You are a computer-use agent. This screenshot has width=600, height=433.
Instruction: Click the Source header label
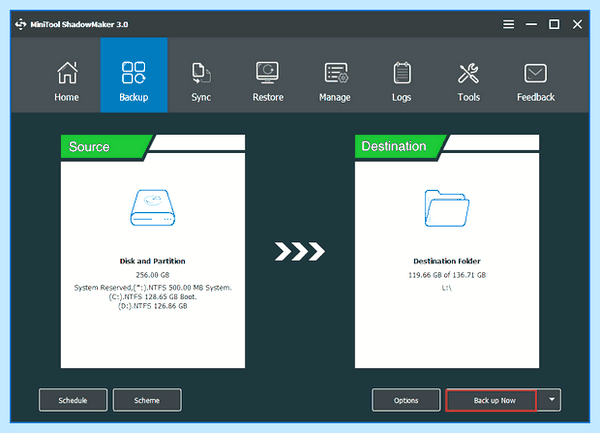[89, 147]
